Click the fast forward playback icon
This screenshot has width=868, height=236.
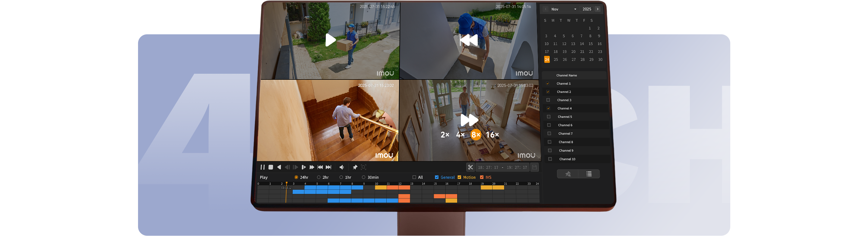(x=312, y=167)
